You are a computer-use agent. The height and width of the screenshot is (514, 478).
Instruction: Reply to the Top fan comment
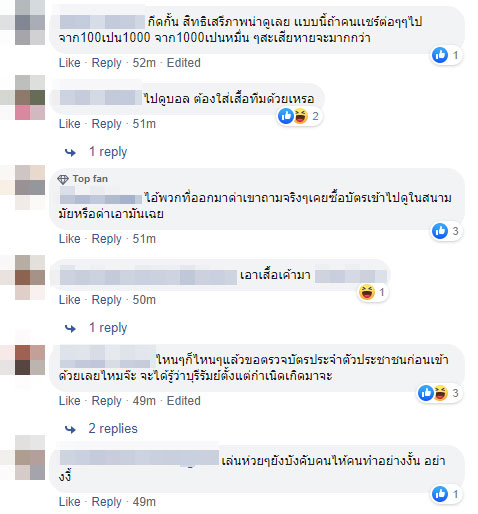[x=107, y=239]
